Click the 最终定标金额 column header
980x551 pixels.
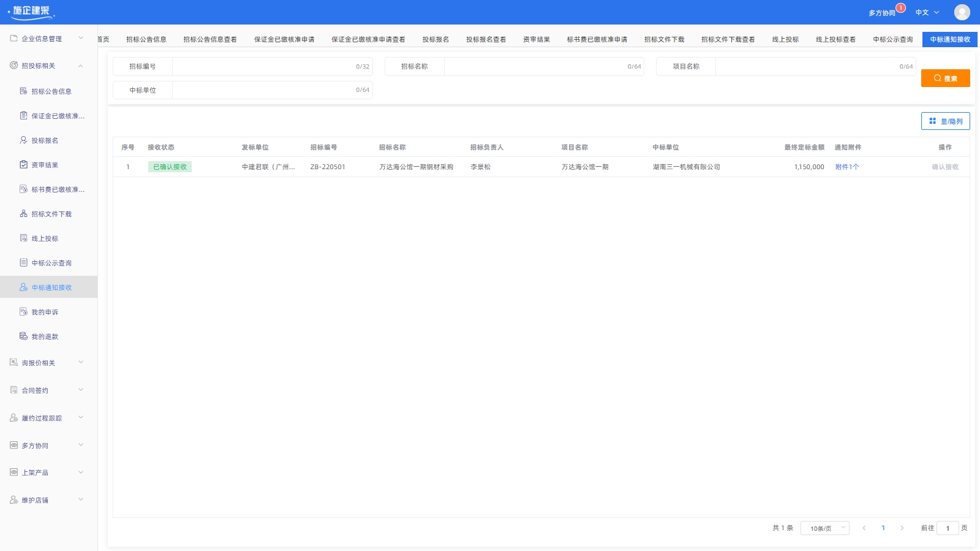(804, 147)
